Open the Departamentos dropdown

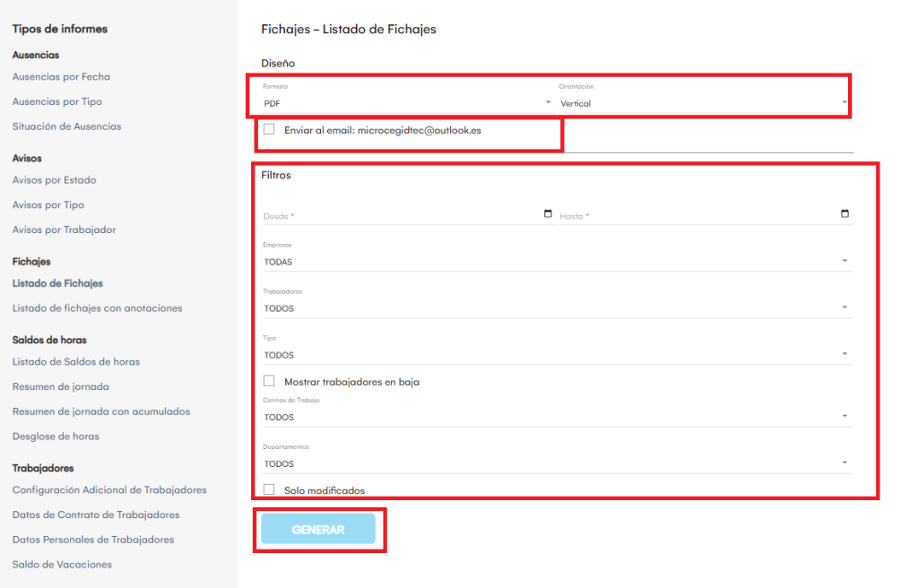click(556, 463)
